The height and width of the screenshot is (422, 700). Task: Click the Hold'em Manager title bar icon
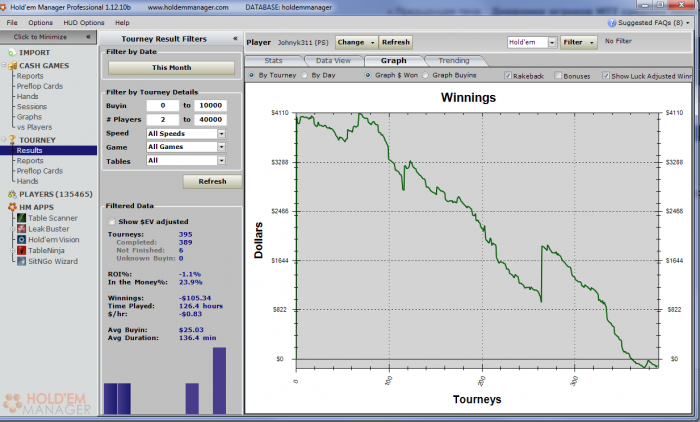(x=4, y=7)
